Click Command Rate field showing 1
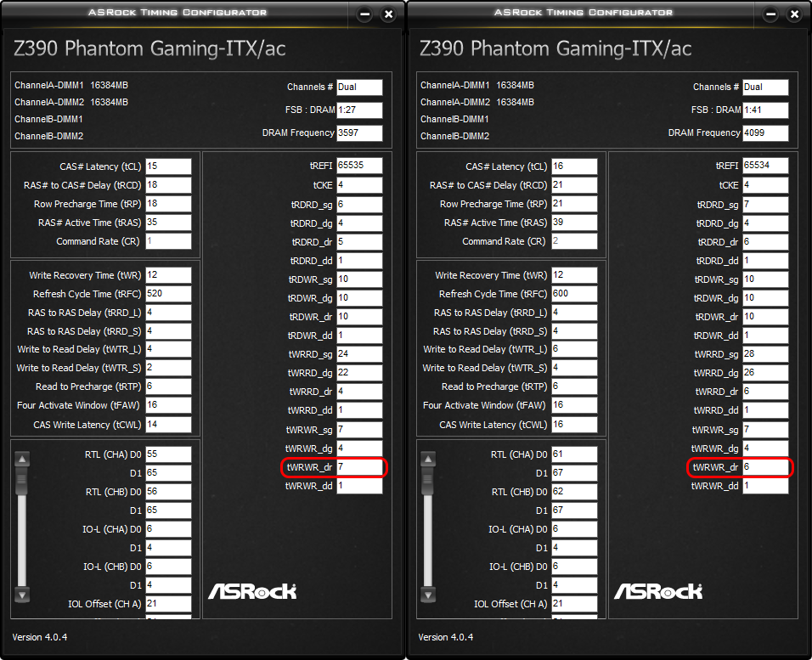This screenshot has height=660, width=812. click(168, 241)
